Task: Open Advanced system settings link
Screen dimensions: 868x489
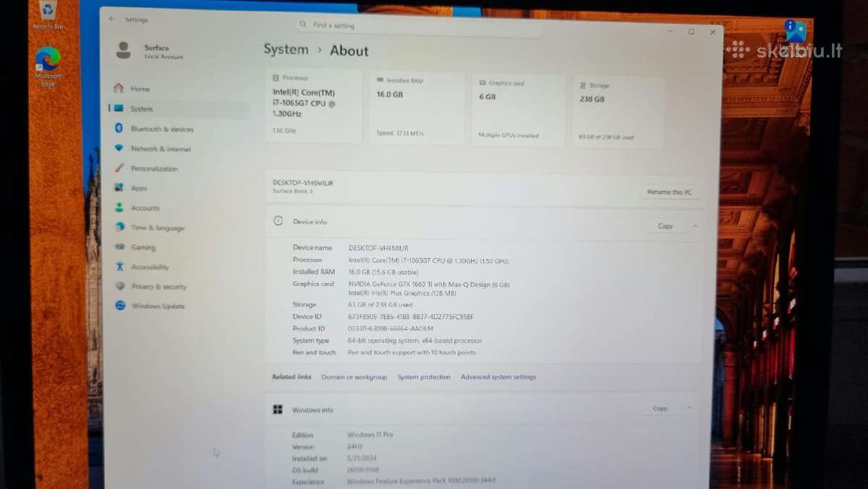Action: point(498,377)
